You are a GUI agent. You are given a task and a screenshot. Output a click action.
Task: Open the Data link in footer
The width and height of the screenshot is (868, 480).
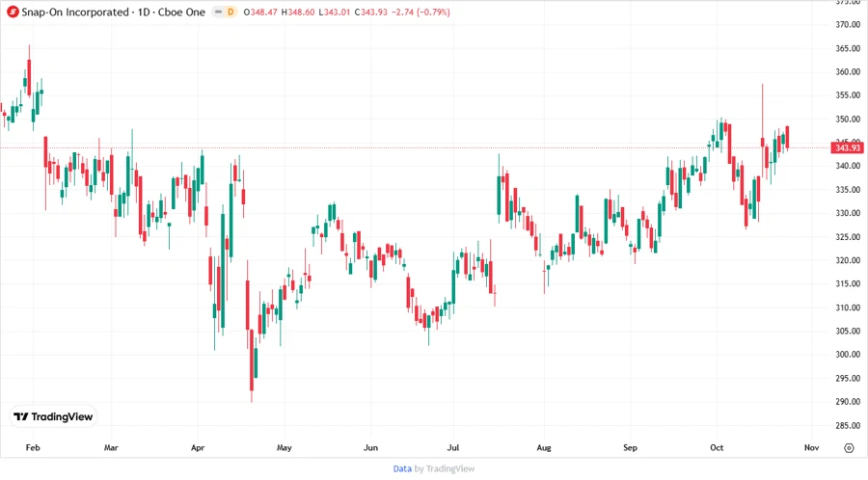click(402, 468)
